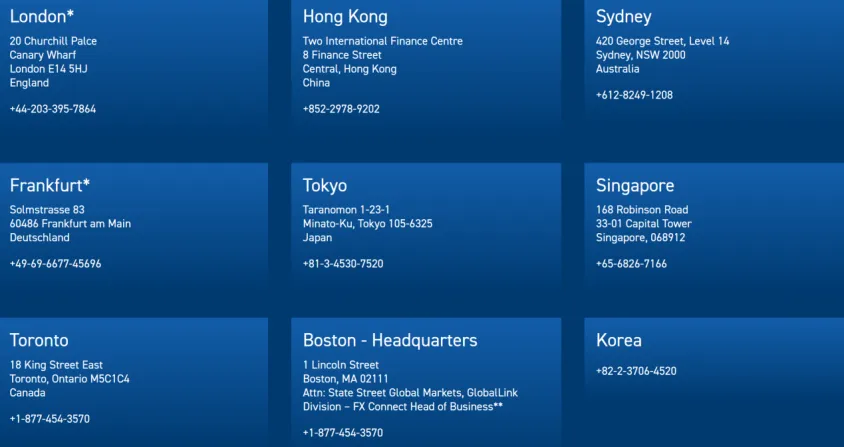Click the Singapore office heading
The image size is (844, 447).
[635, 186]
